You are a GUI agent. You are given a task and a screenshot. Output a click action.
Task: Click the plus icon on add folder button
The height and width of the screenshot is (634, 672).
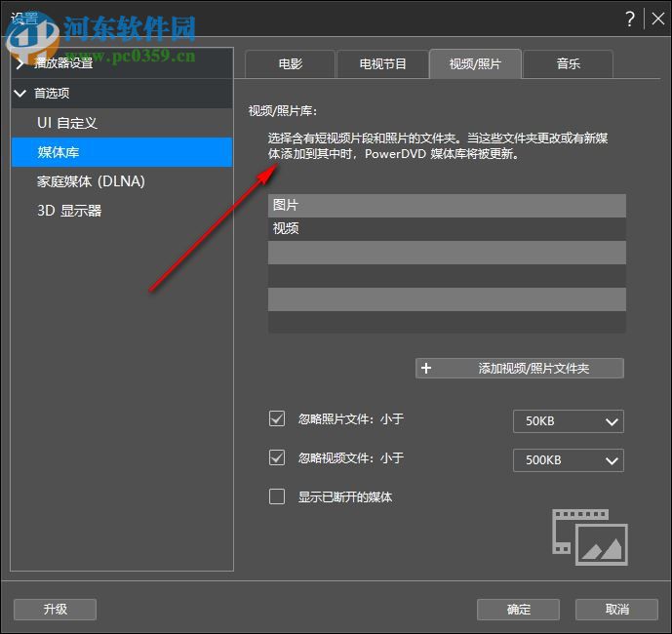tap(426, 369)
